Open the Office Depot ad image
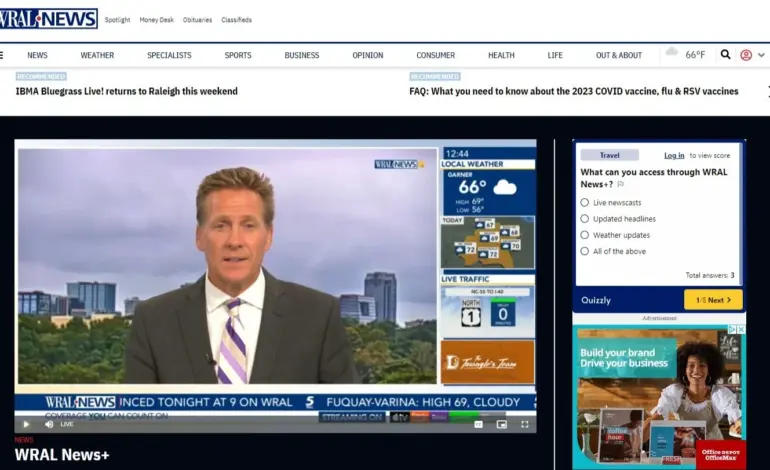770x470 pixels. tap(659, 397)
